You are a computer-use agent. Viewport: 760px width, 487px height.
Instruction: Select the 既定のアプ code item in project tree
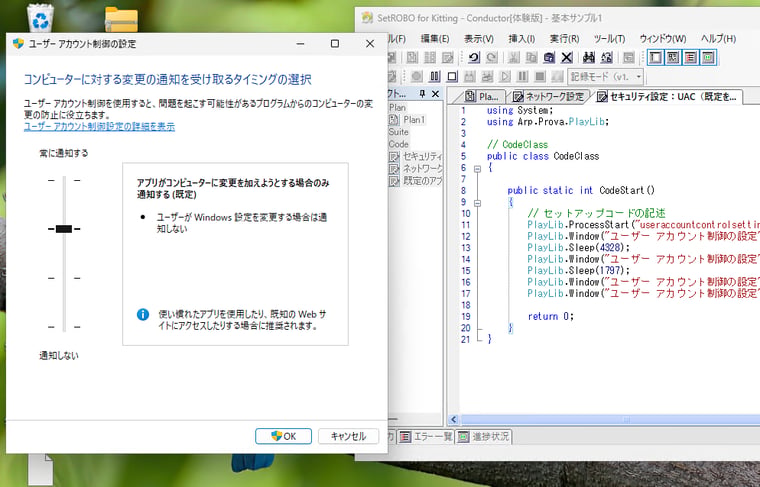coord(422,181)
